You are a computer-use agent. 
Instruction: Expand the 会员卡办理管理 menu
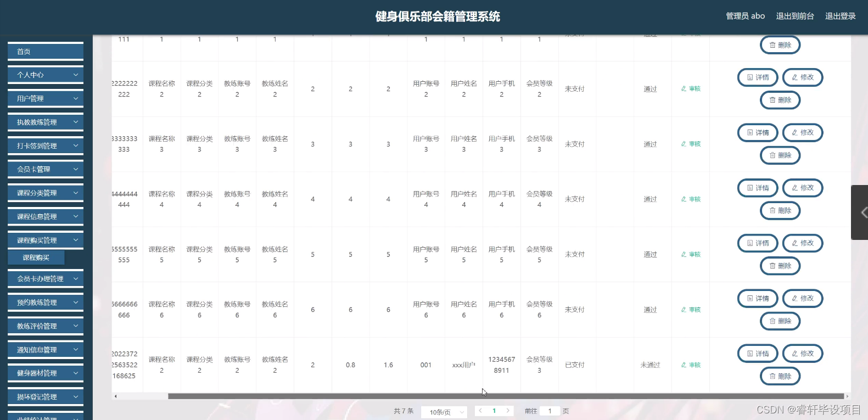(x=46, y=279)
